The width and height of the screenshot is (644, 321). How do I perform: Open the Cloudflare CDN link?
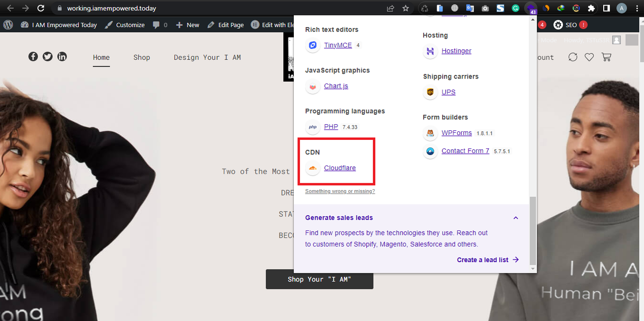click(x=340, y=168)
